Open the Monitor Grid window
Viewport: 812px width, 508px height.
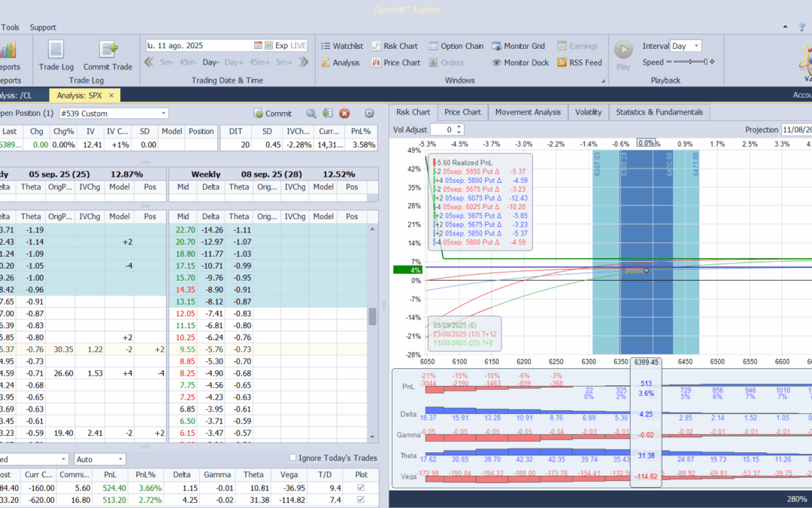pyautogui.click(x=519, y=46)
